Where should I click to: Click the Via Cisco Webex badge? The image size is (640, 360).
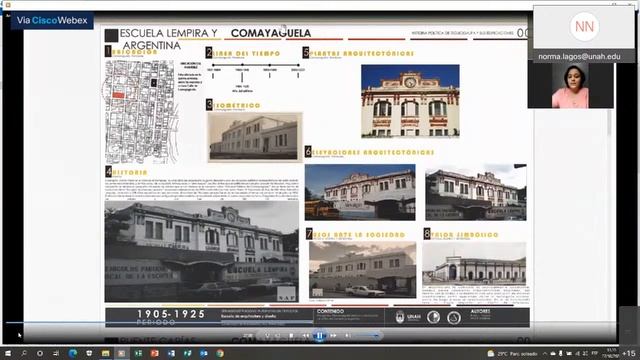52,20
